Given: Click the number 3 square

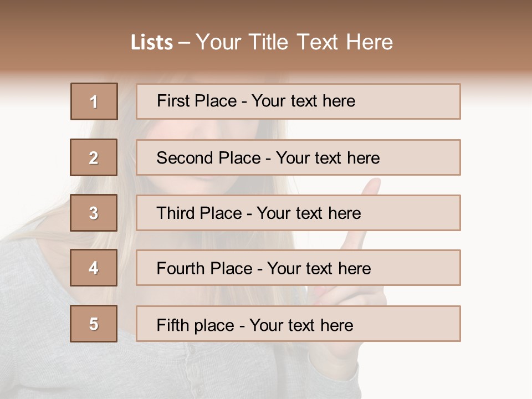Looking at the screenshot, I should pos(94,213).
